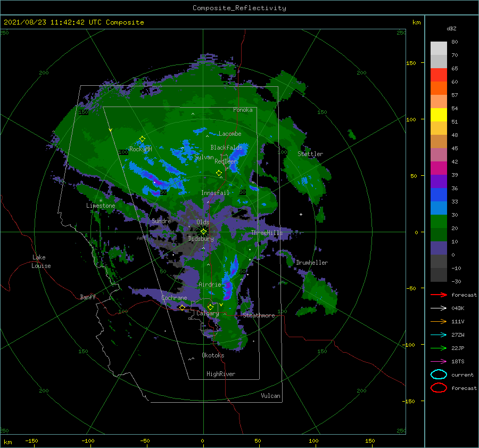
Task: Click the red forecast ellipse icon
Action: (x=439, y=388)
